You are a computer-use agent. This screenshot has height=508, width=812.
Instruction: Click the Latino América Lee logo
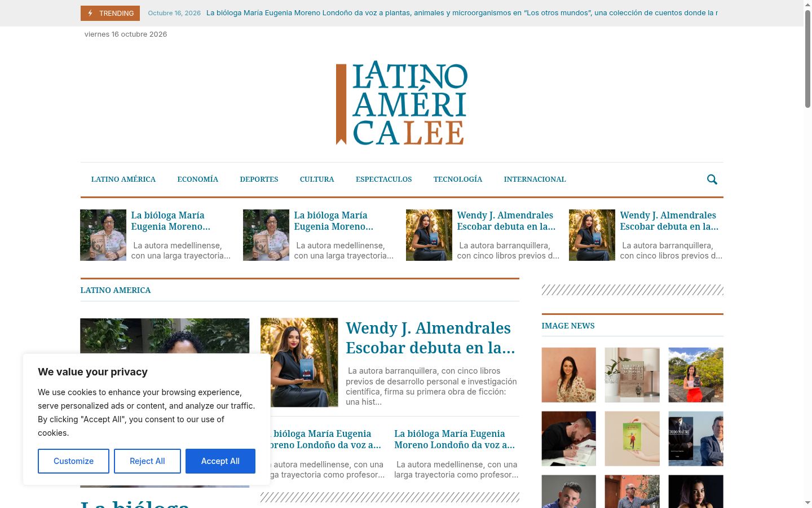coord(401,103)
